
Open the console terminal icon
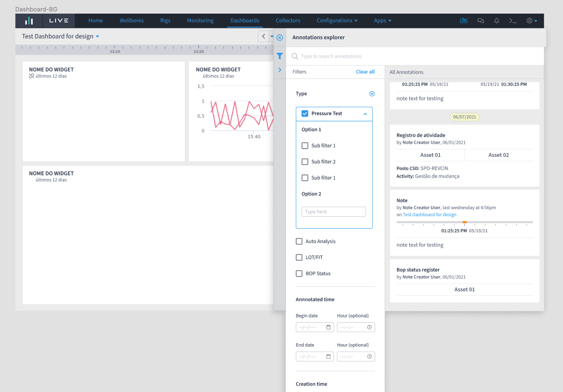coord(512,21)
